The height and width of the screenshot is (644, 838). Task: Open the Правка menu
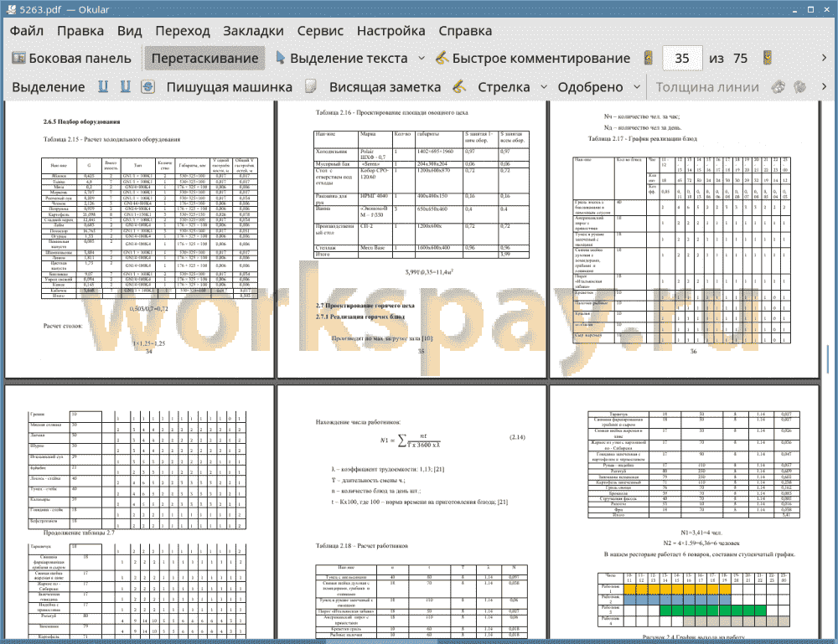pyautogui.click(x=80, y=31)
